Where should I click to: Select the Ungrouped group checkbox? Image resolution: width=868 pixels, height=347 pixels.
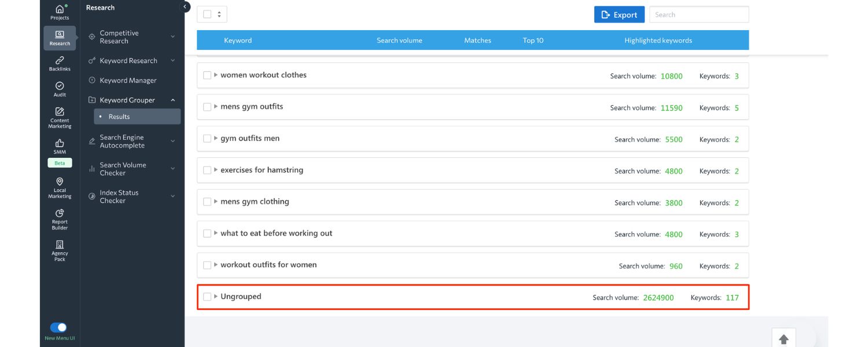click(x=207, y=296)
